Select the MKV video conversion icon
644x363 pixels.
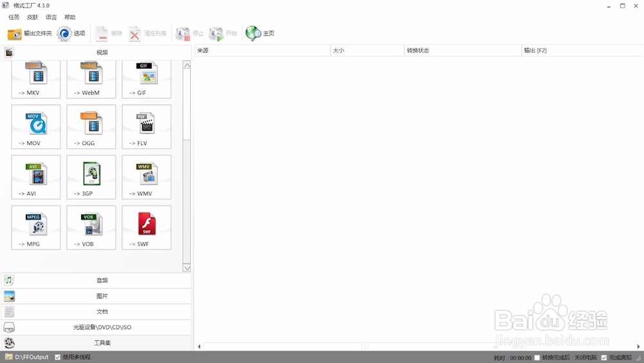[35, 79]
